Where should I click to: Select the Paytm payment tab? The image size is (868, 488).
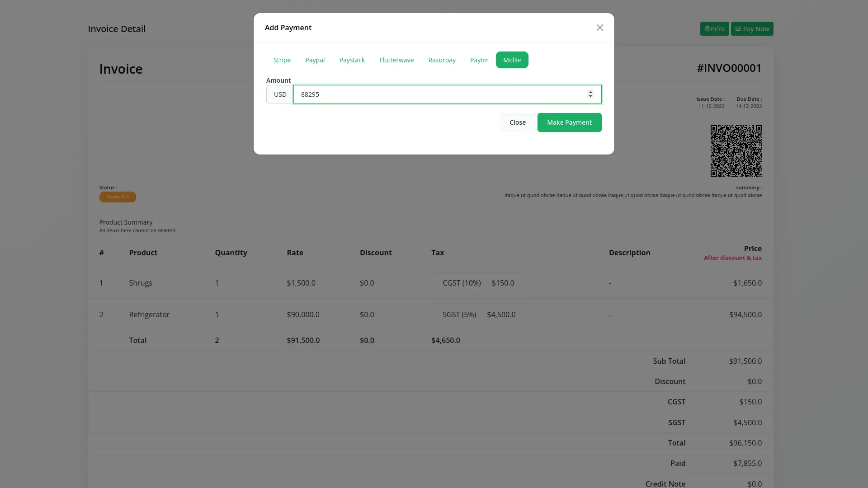point(479,60)
